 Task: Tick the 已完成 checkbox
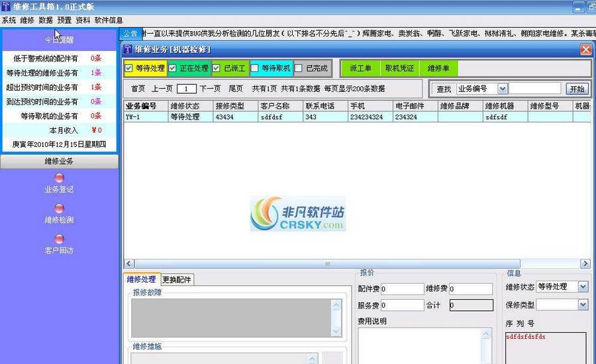299,68
